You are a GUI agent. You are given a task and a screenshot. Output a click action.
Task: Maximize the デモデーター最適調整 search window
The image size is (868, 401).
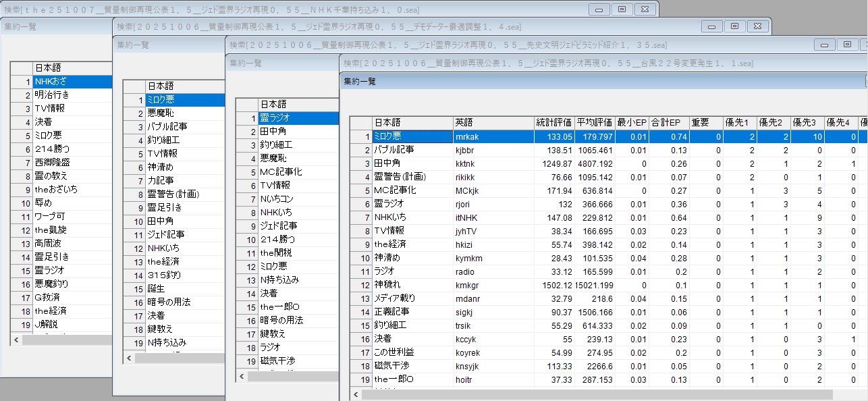734,26
